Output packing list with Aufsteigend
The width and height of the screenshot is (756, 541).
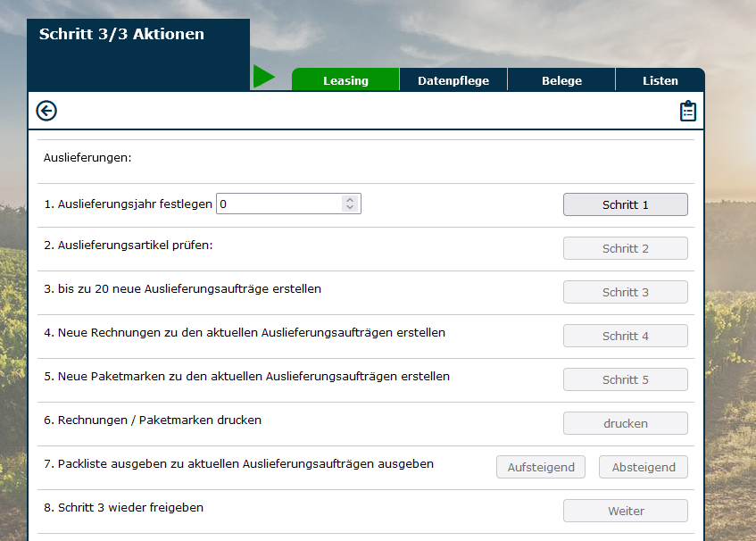pyautogui.click(x=541, y=467)
